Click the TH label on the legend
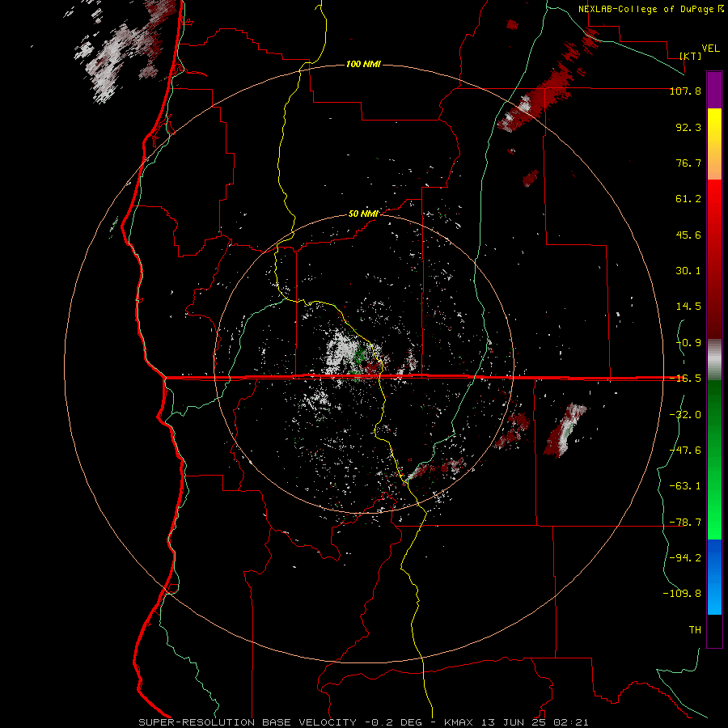The image size is (728, 728). pos(695,630)
